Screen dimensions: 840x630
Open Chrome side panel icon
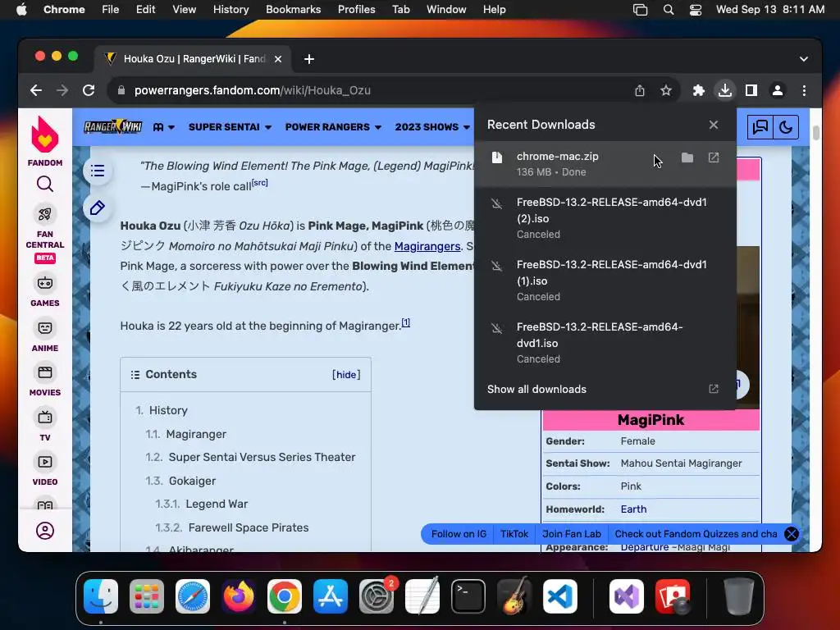click(751, 90)
